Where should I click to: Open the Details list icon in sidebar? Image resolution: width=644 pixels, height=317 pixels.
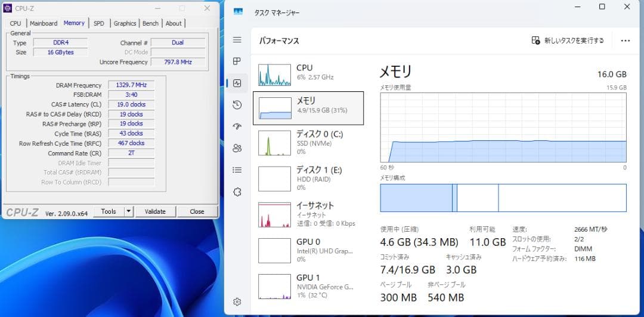click(237, 170)
